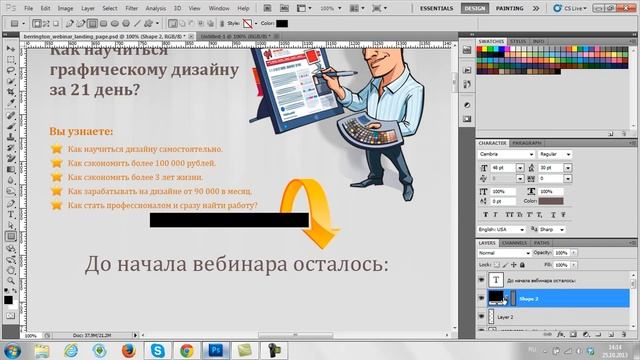Hide the Layer 2 layer
The height and width of the screenshot is (360, 640).
(x=481, y=316)
